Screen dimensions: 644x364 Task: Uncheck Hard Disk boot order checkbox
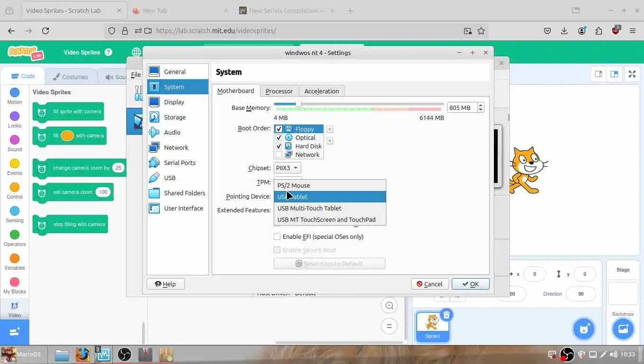[279, 146]
